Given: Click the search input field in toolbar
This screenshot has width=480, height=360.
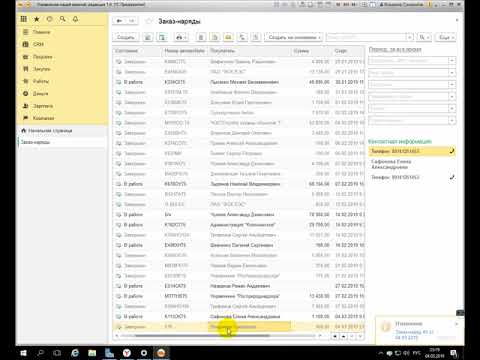Looking at the screenshot, I should point(366,37).
